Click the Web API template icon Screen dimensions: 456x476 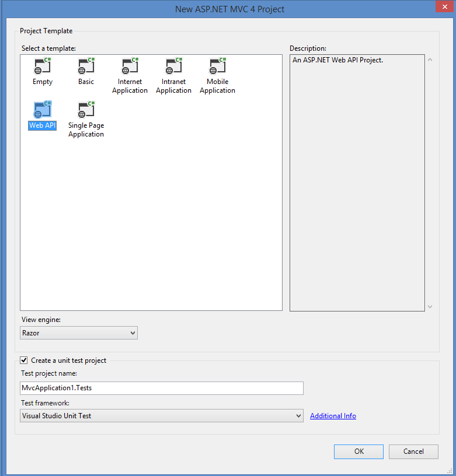point(42,110)
